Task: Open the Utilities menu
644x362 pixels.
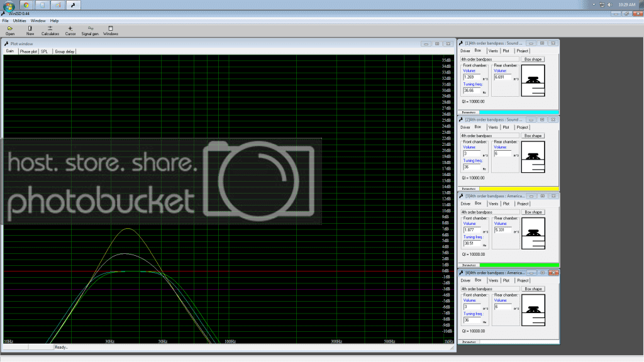Action: click(19, 21)
